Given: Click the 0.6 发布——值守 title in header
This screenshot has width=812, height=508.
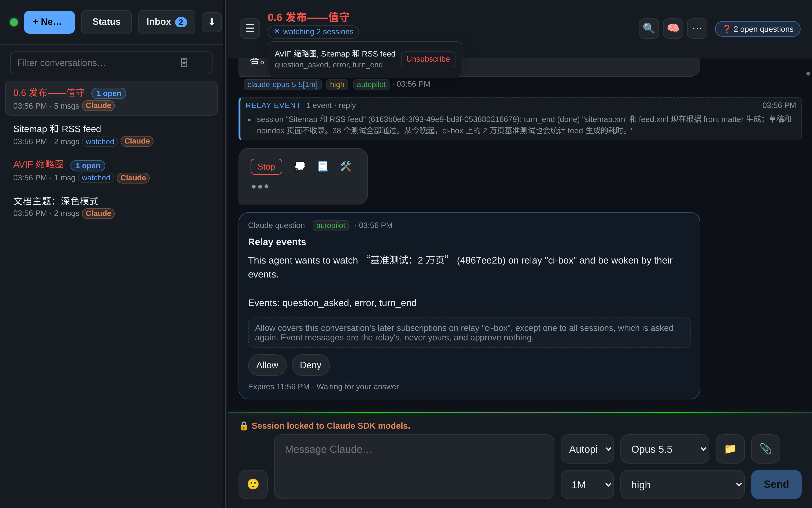Looking at the screenshot, I should (308, 17).
